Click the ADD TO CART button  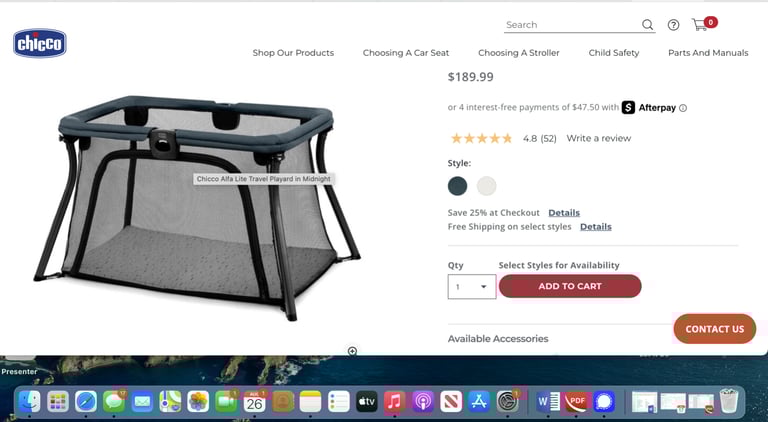point(570,286)
